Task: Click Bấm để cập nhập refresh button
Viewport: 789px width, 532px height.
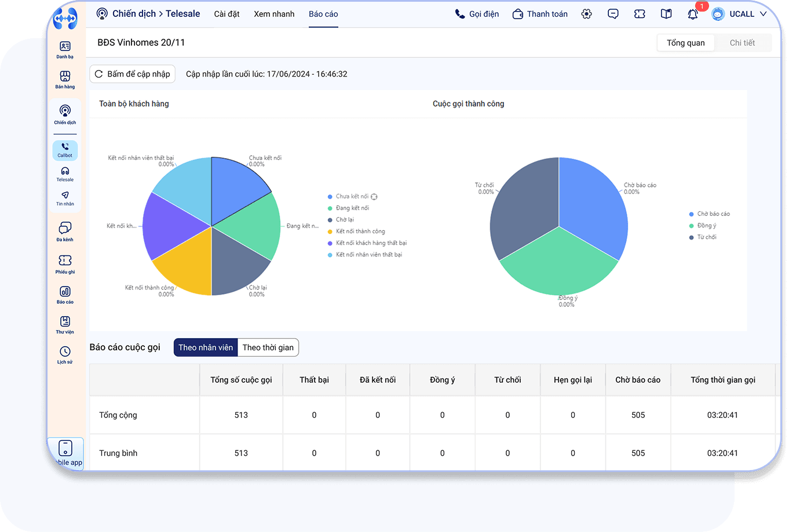Action: coord(133,74)
